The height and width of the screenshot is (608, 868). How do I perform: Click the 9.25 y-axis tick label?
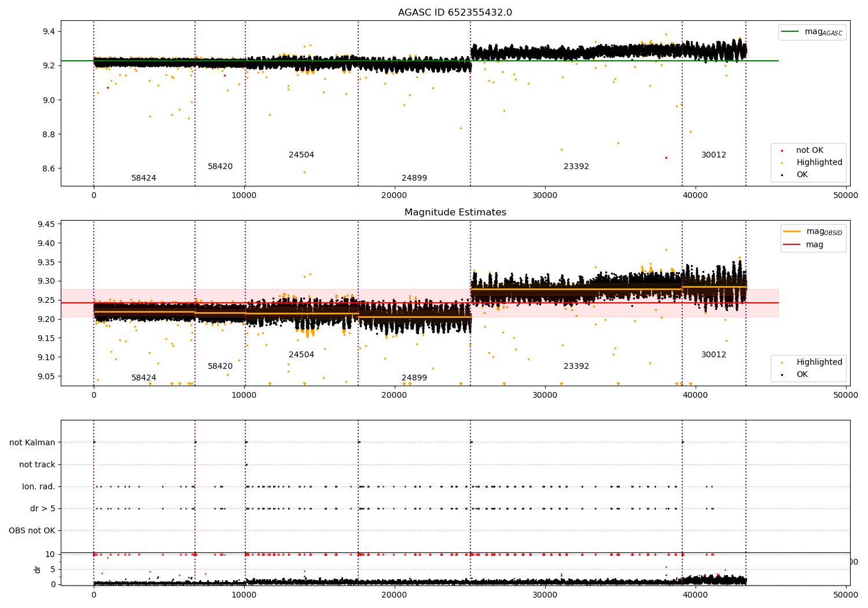tap(47, 300)
